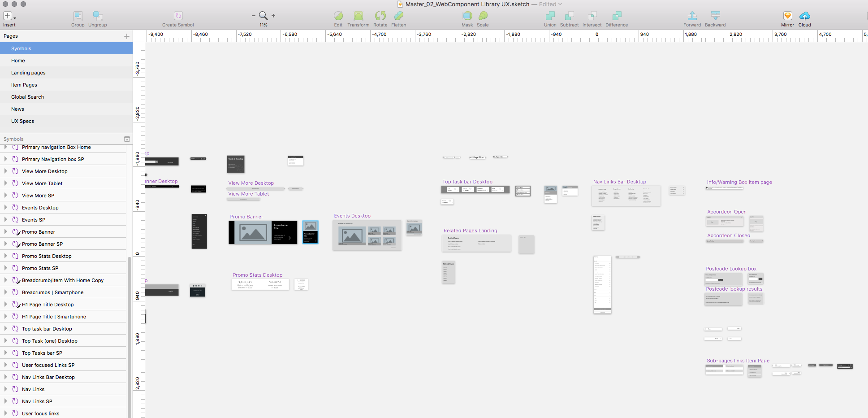This screenshot has height=418, width=868.
Task: Expand the Nav Links Bar Desktop layer
Action: coord(5,377)
